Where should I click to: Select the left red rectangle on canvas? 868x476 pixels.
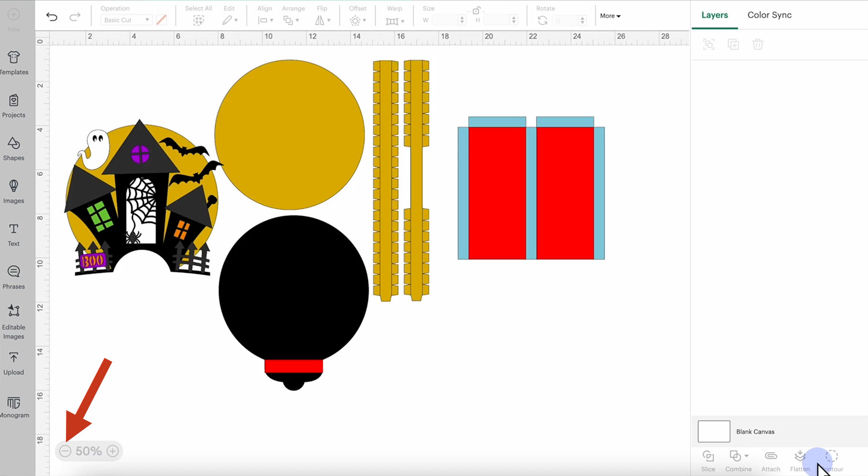click(498, 193)
